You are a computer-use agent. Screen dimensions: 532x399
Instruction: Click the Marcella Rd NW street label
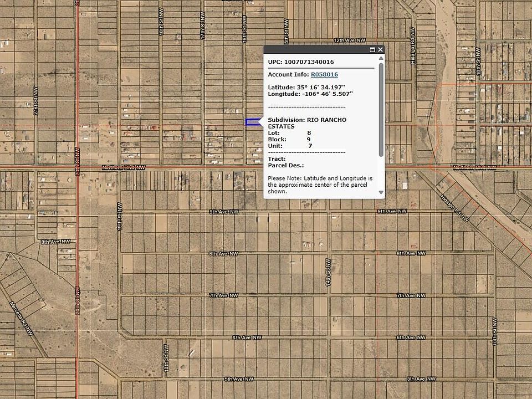[x=22, y=318]
